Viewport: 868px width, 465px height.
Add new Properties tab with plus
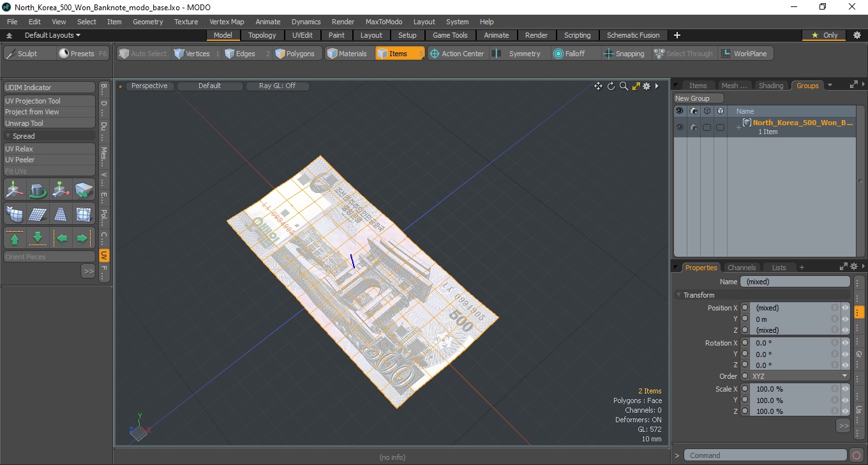[x=802, y=268]
